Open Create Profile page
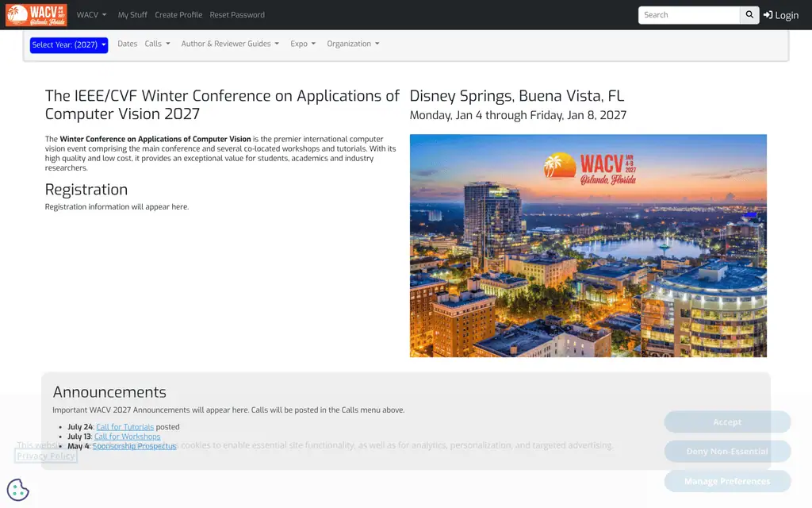812x508 pixels. point(178,15)
